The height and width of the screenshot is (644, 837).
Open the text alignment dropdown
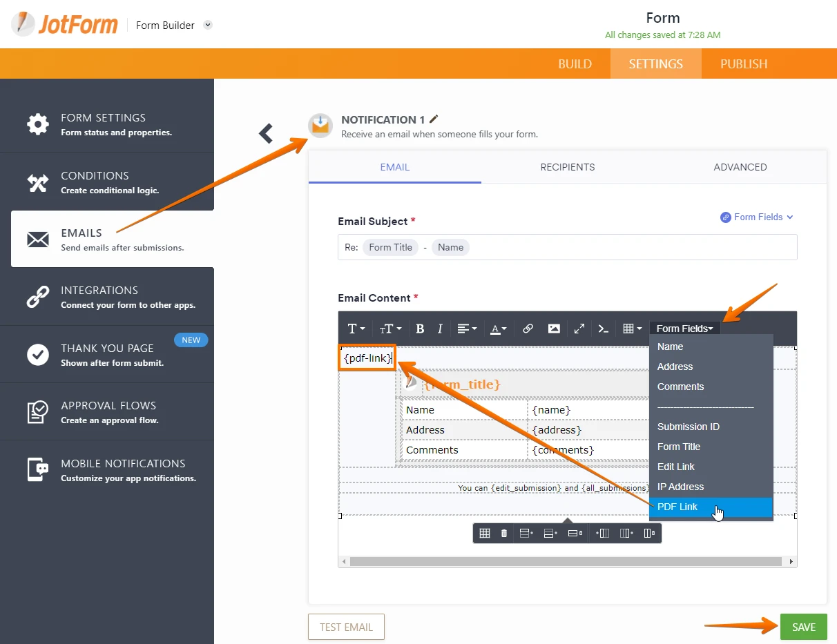[x=467, y=329]
